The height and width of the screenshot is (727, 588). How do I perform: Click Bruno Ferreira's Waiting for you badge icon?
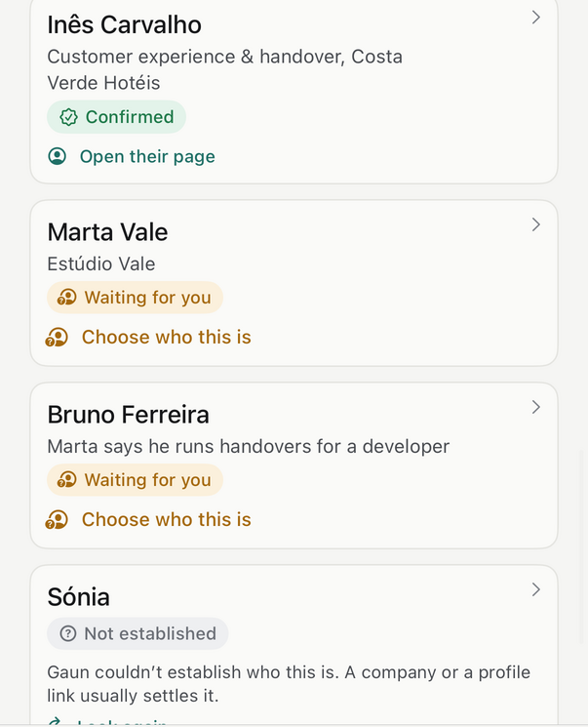[x=66, y=480]
